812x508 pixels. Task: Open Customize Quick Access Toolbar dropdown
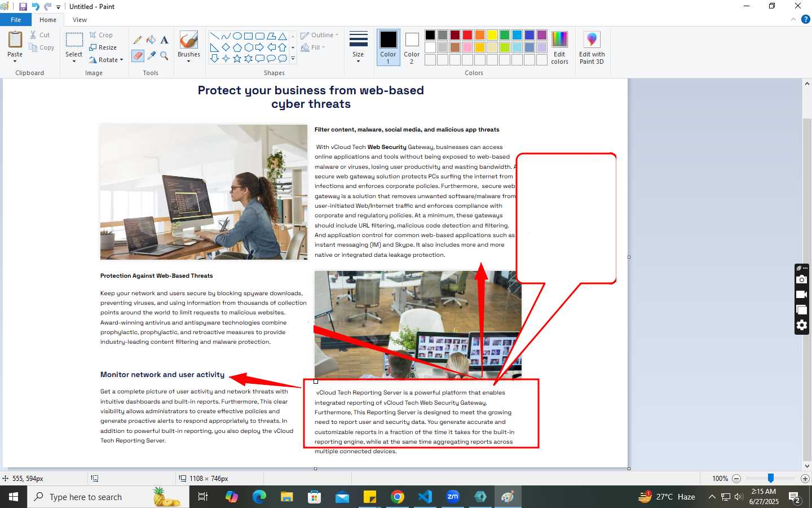point(58,7)
